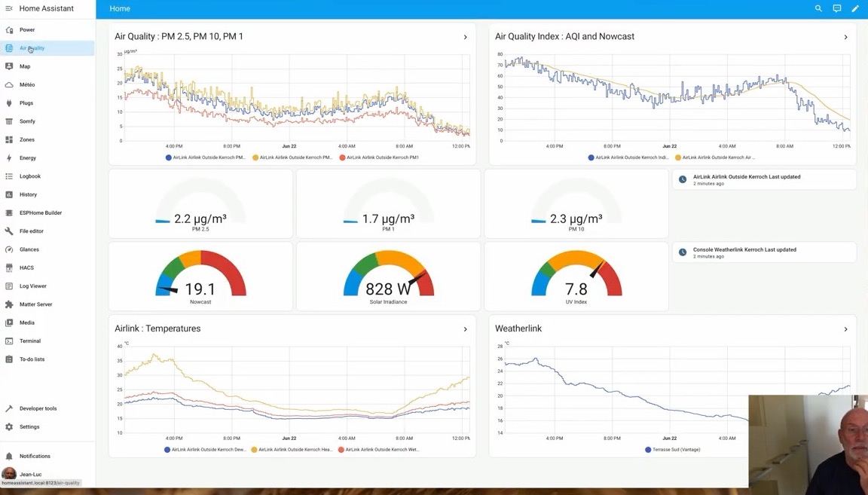
Task: Click the Glances gauge icon
Action: click(x=9, y=249)
